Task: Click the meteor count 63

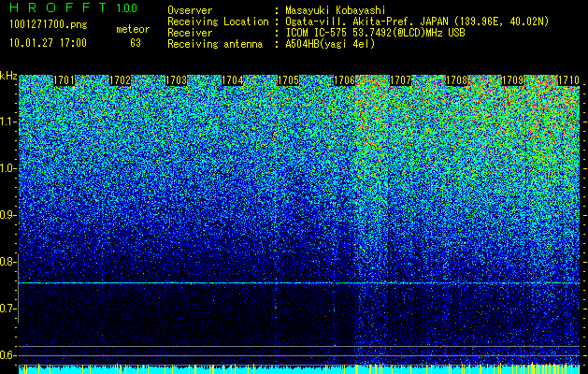Action: (136, 43)
